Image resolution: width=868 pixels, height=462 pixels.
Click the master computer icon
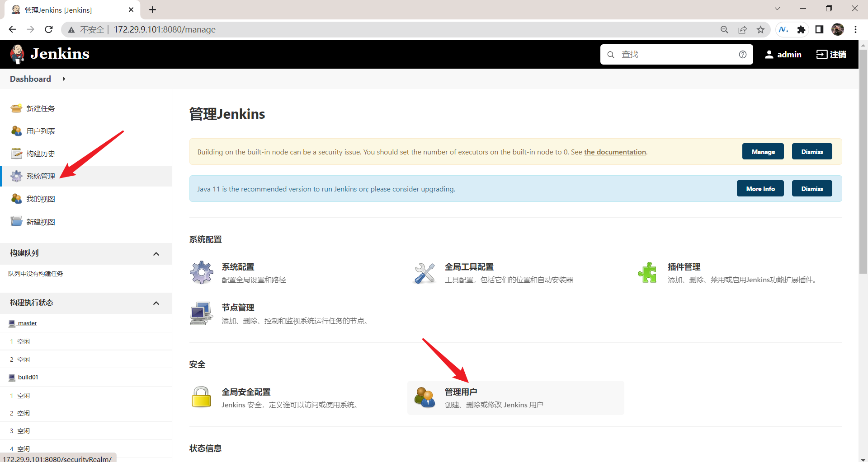pyautogui.click(x=12, y=323)
